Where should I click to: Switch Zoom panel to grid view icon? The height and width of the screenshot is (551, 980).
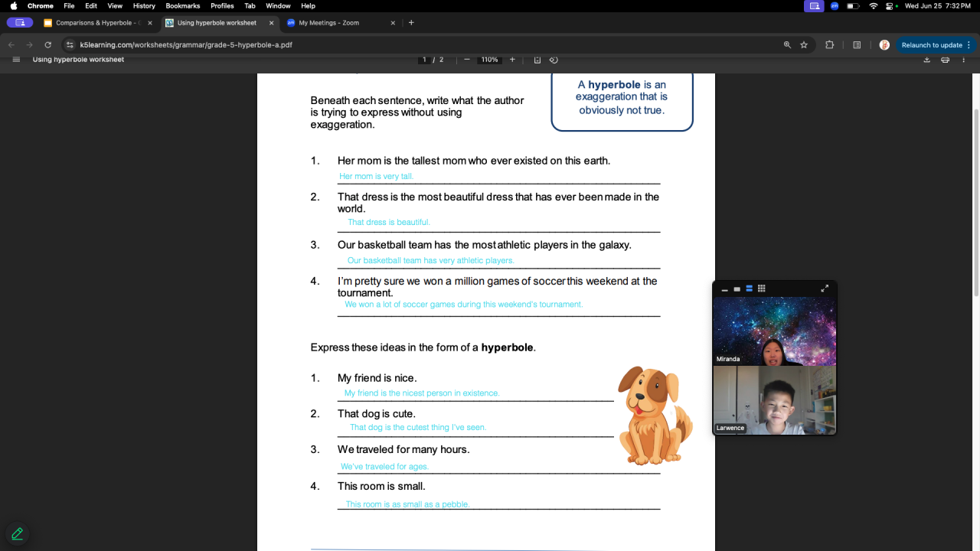point(762,289)
